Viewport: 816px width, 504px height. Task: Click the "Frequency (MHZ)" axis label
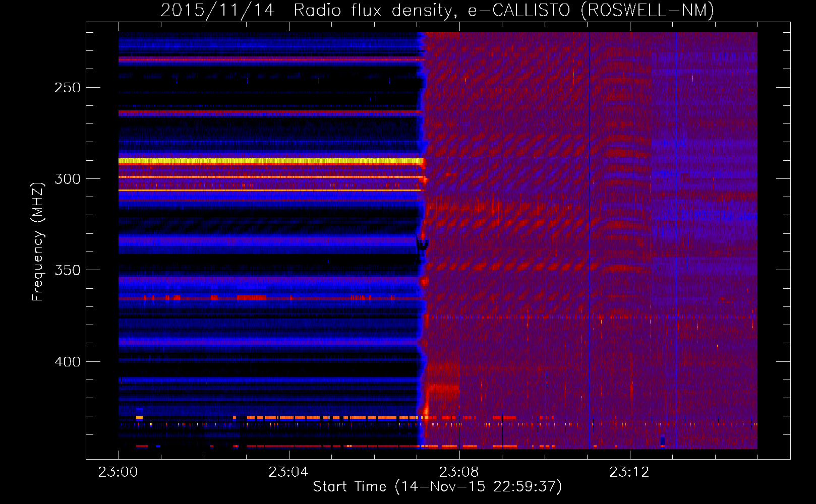pyautogui.click(x=37, y=241)
